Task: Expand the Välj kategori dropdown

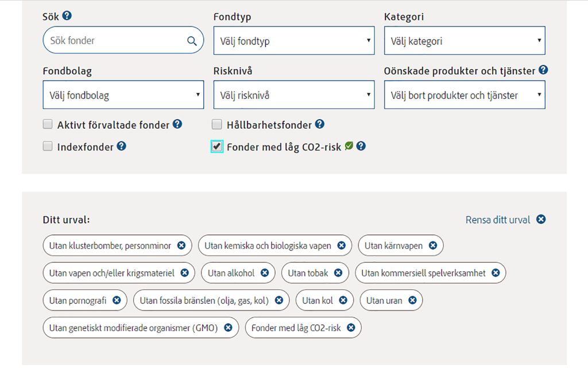Action: [465, 41]
